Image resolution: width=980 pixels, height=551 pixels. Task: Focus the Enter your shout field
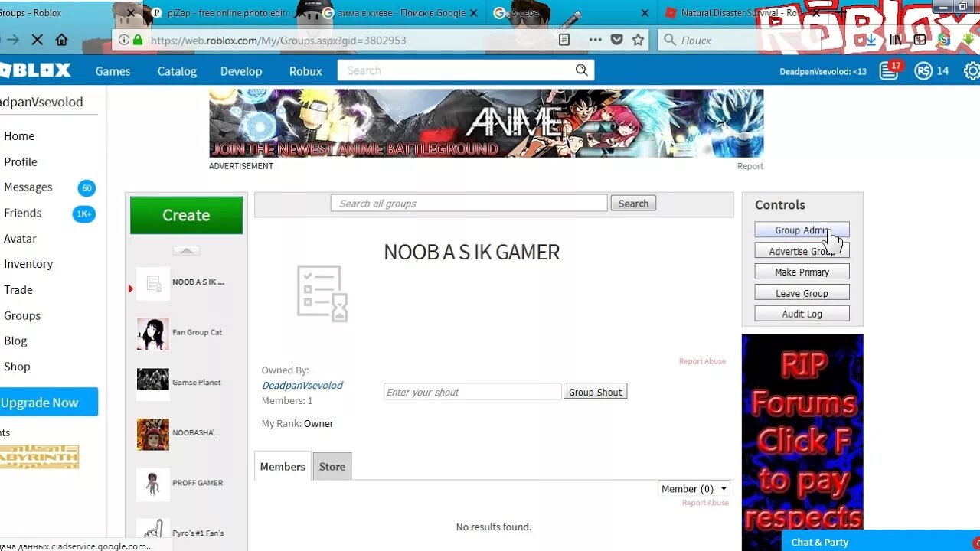pos(472,392)
